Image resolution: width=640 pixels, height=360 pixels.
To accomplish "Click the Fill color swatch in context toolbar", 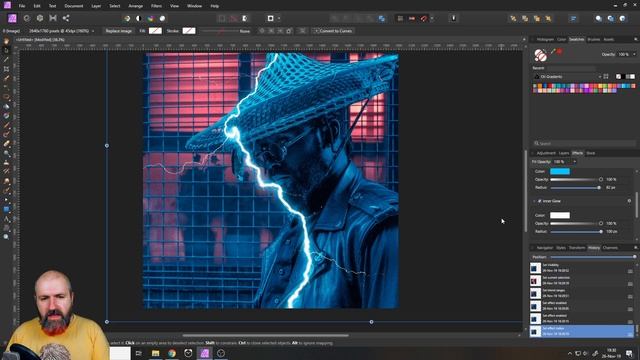I will [x=155, y=31].
